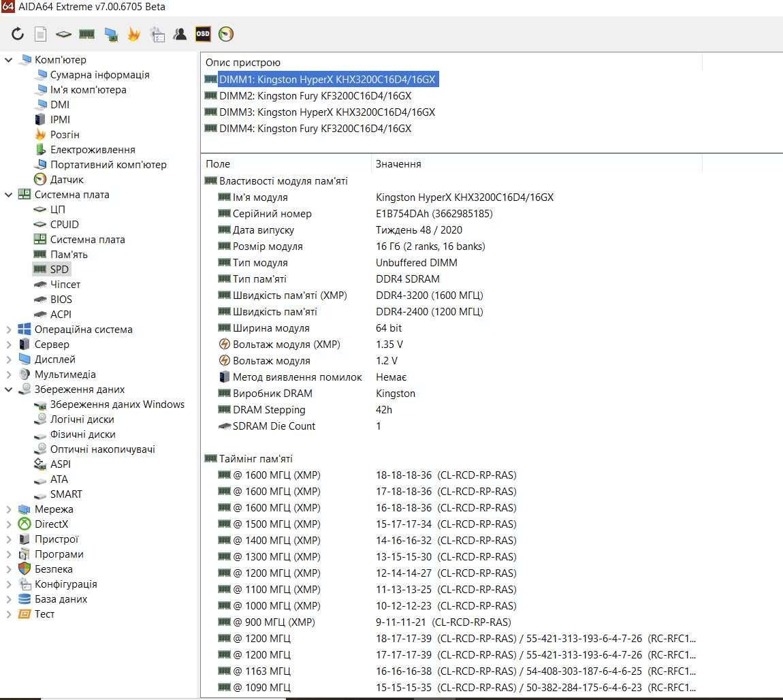The image size is (783, 700).
Task: Click the memory module toolbar icon
Action: pyautogui.click(x=87, y=34)
